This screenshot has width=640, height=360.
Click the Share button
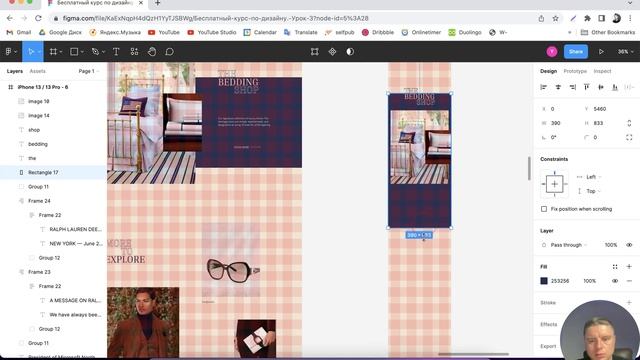click(x=576, y=51)
